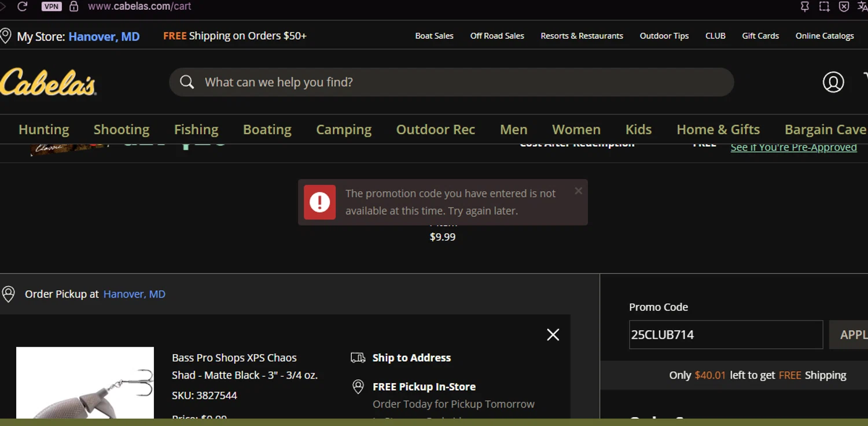
Task: Click the $9.99 price under the error
Action: [x=443, y=237]
